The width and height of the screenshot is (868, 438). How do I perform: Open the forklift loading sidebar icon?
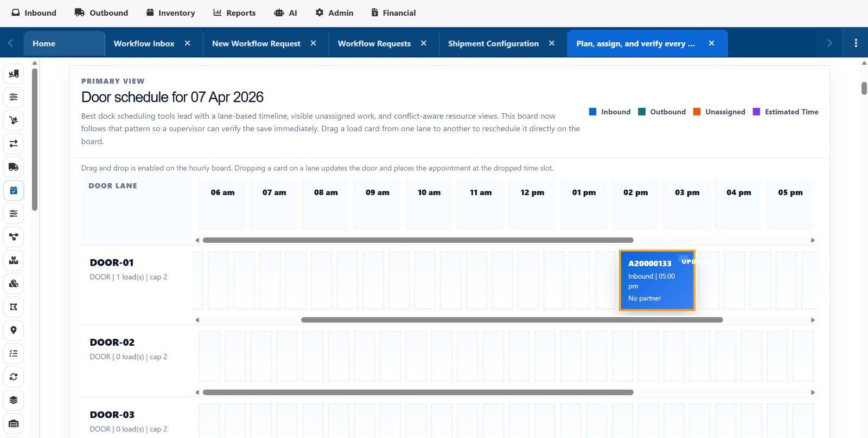coord(14,74)
